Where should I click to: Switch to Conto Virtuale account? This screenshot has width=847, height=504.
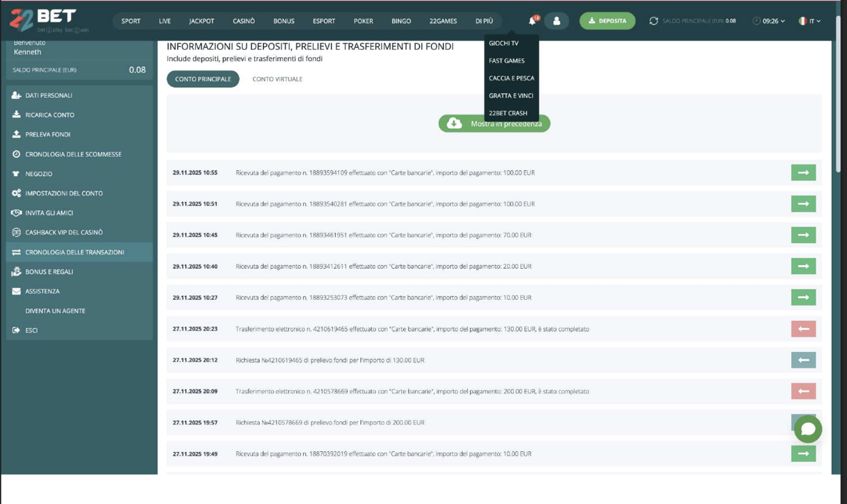(277, 79)
